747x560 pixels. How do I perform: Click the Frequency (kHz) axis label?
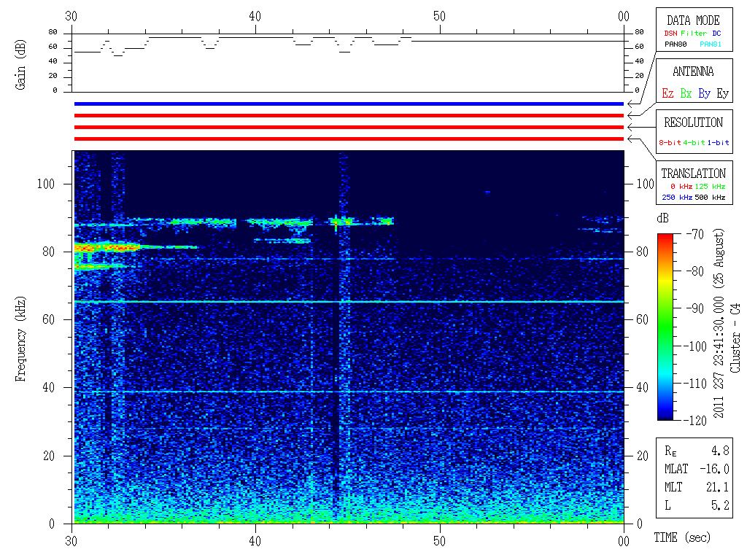[20, 338]
